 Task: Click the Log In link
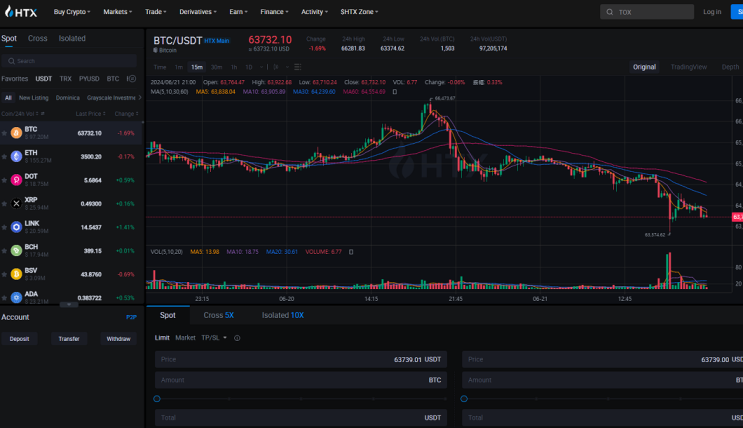click(x=712, y=12)
